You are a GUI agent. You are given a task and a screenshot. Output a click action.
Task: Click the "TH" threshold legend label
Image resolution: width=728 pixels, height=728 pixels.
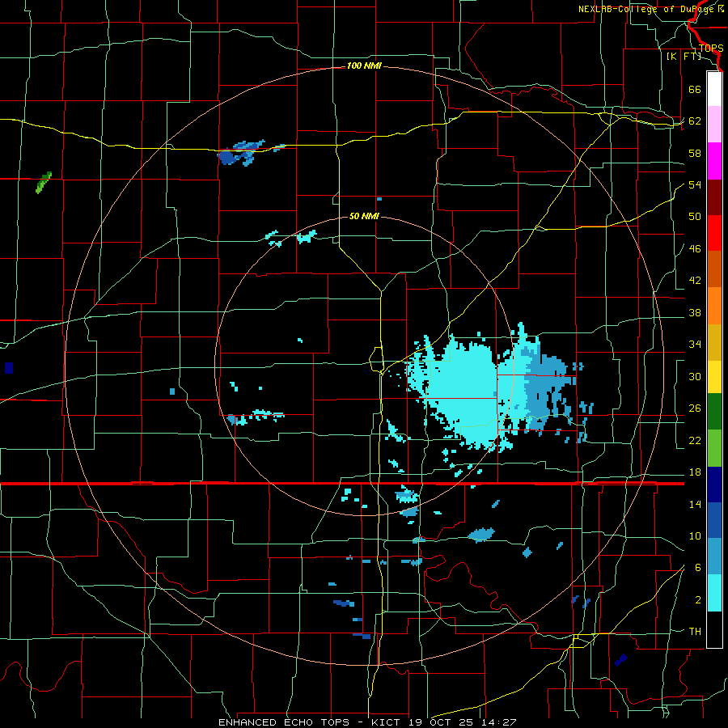695,632
